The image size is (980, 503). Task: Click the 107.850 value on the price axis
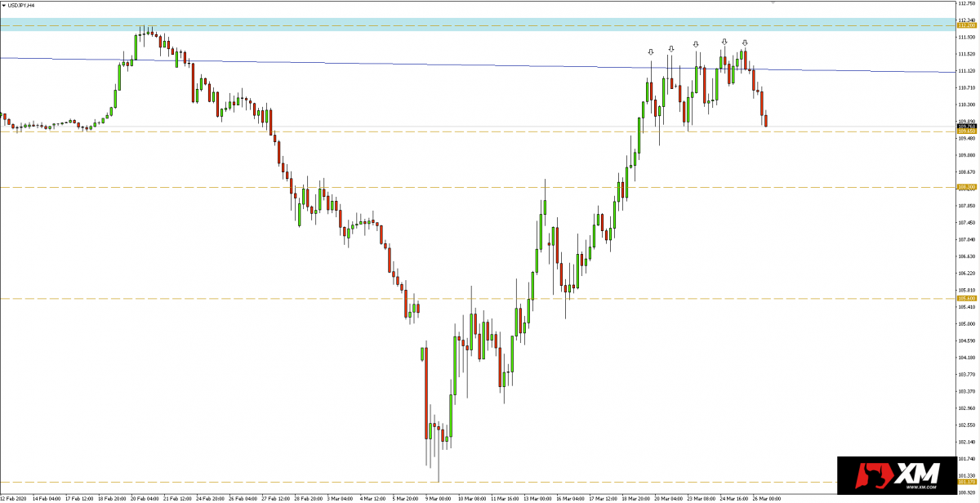[968, 206]
